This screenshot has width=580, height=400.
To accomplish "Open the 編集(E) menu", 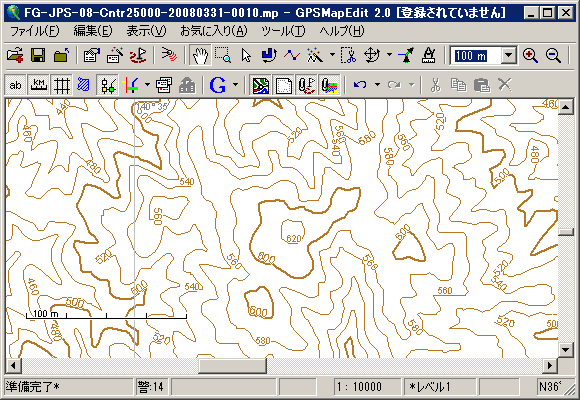I will [x=93, y=31].
